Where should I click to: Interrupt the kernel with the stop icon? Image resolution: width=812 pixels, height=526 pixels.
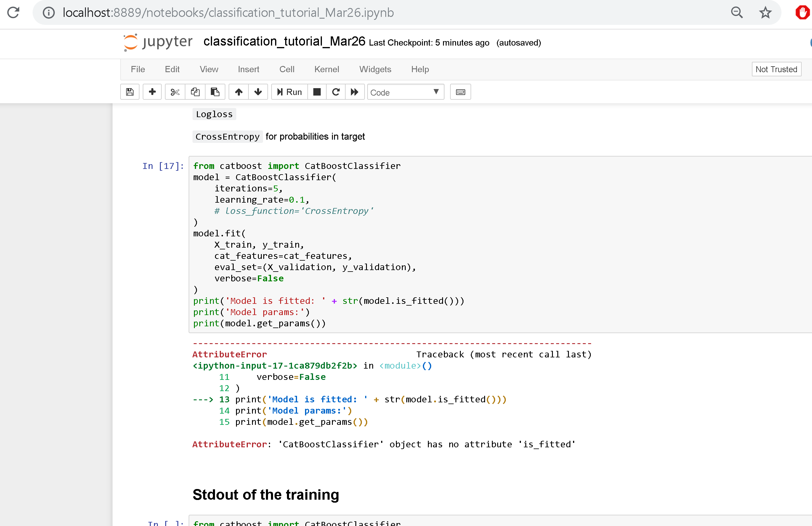click(317, 92)
